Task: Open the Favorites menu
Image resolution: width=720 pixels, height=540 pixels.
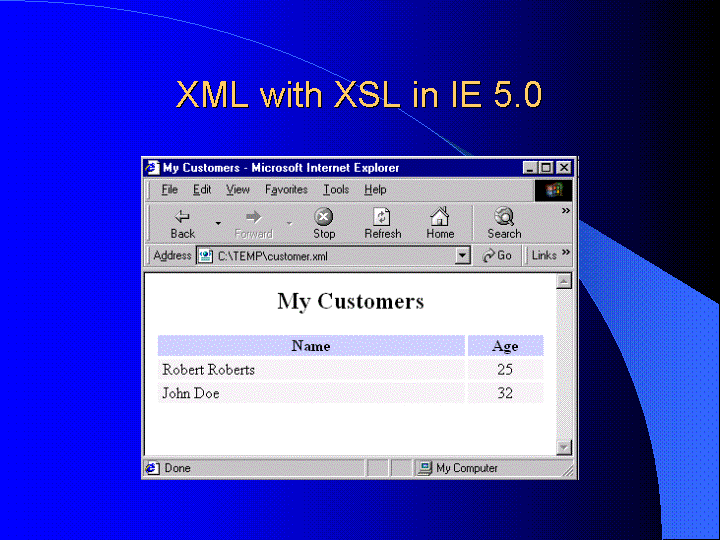Action: [286, 190]
